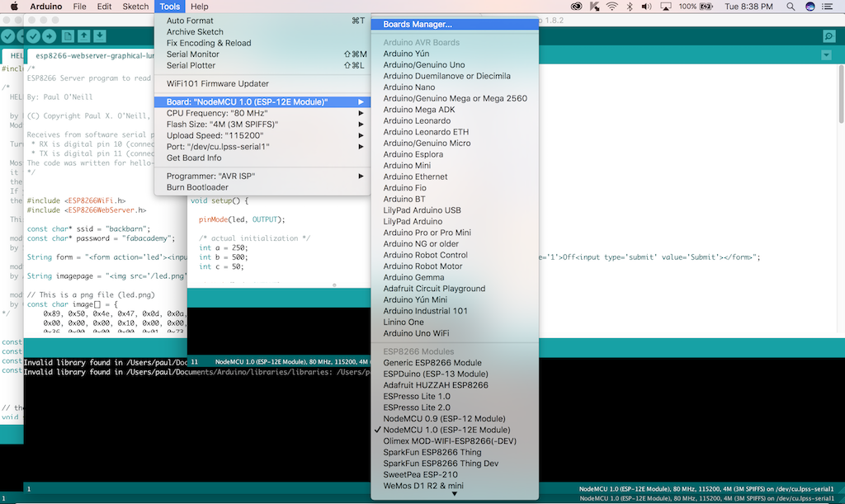Image resolution: width=845 pixels, height=504 pixels.
Task: Click the Verify checkmark icon beside the Upload arrow
Action: coord(33,36)
